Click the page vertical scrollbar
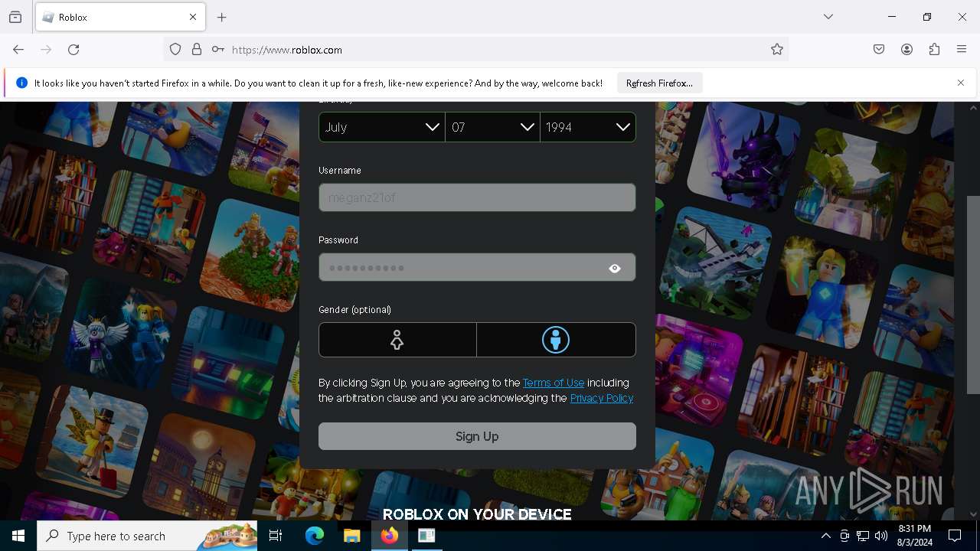 (973, 295)
